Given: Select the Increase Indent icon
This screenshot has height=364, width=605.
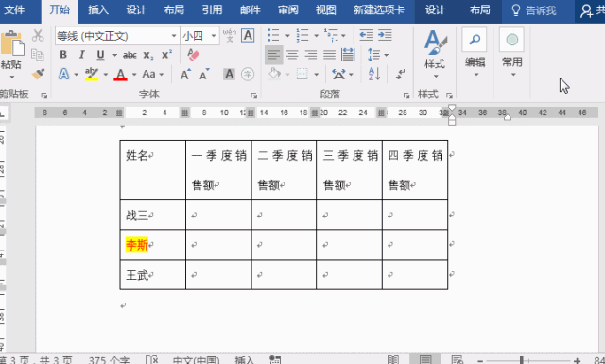Looking at the screenshot, I should [385, 35].
